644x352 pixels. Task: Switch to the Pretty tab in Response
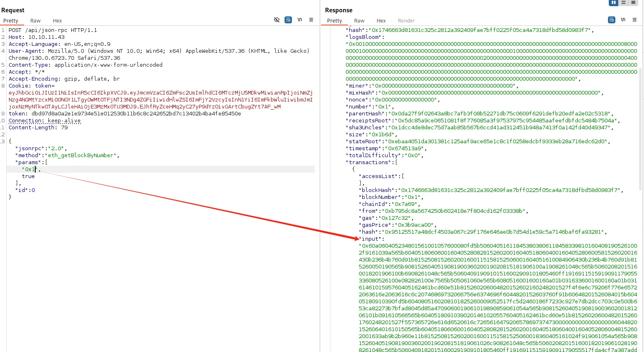point(334,20)
